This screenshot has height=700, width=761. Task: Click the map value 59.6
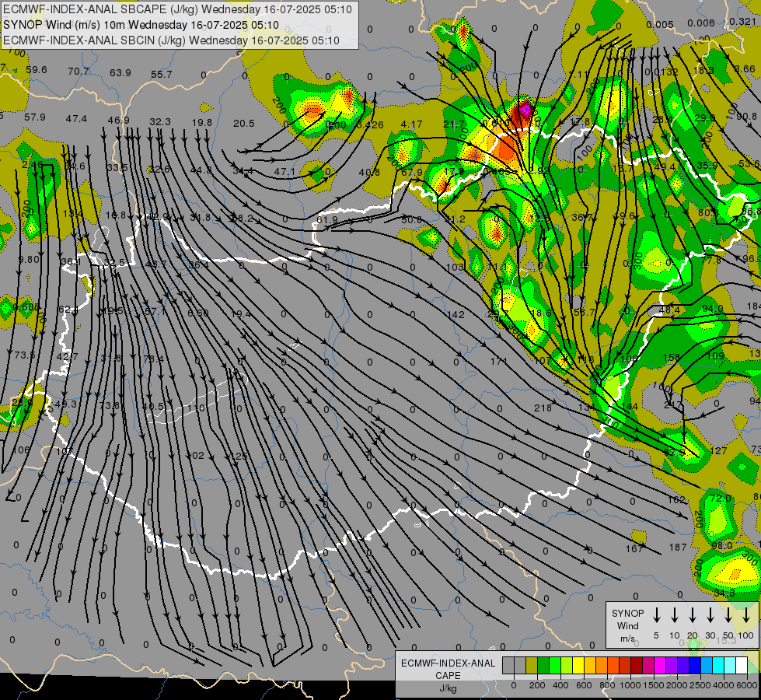click(37, 70)
